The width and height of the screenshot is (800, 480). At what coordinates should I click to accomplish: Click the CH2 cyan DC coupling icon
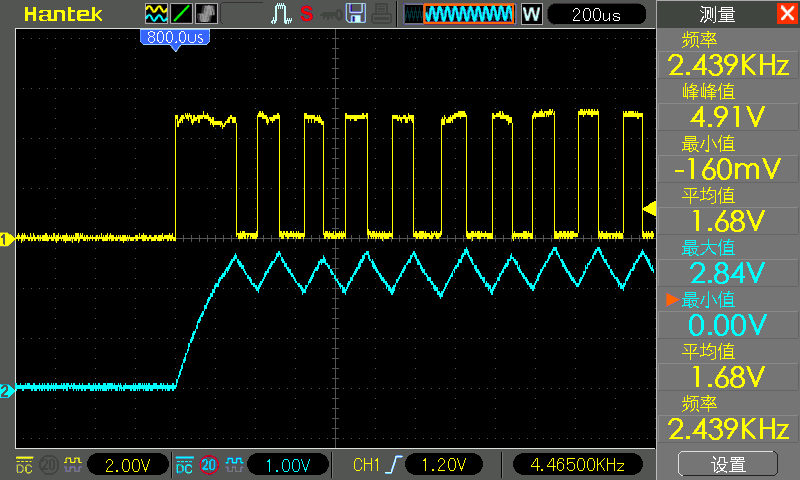[x=184, y=465]
